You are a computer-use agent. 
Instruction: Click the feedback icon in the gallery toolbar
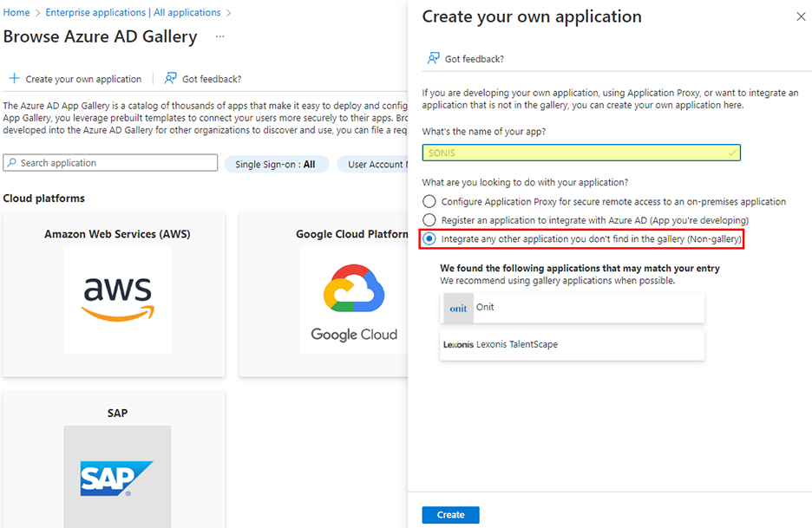pos(171,79)
